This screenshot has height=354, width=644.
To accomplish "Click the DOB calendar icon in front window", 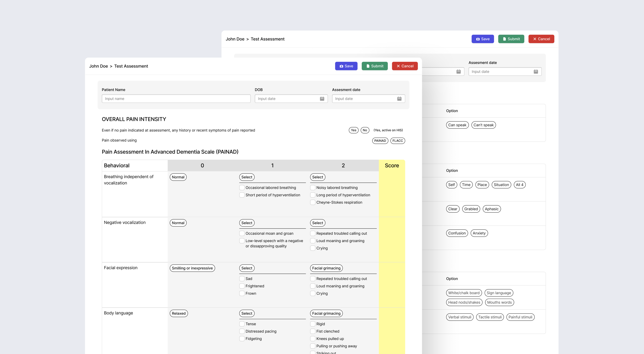I will pyautogui.click(x=322, y=99).
